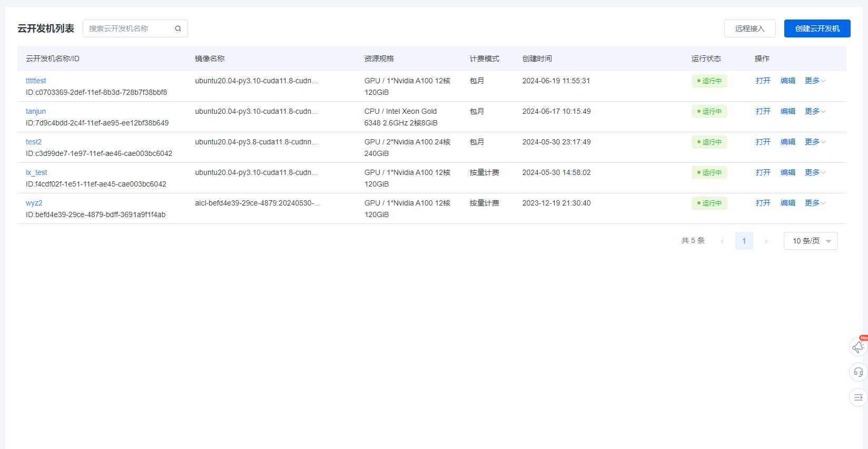Open the wyz2 dev machine link
Image resolution: width=868 pixels, height=449 pixels.
(x=34, y=203)
